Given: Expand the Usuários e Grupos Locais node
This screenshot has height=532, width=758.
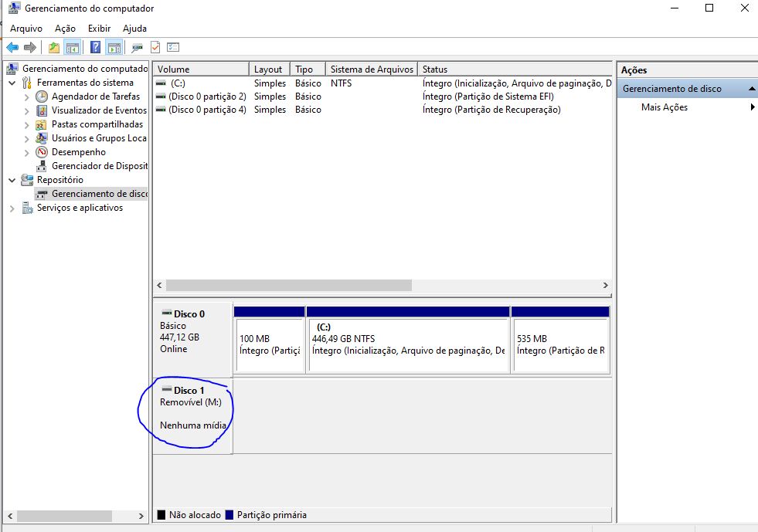Looking at the screenshot, I should pos(26,139).
